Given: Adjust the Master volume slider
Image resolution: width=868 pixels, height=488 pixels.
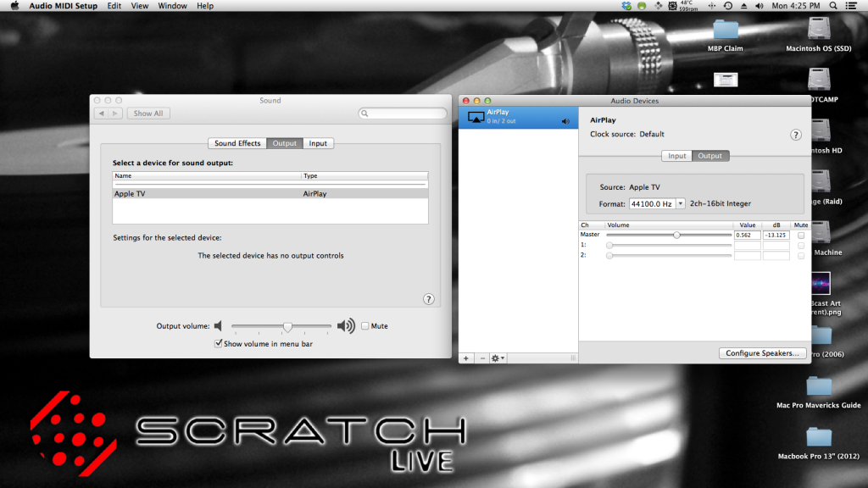Looking at the screenshot, I should (676, 236).
